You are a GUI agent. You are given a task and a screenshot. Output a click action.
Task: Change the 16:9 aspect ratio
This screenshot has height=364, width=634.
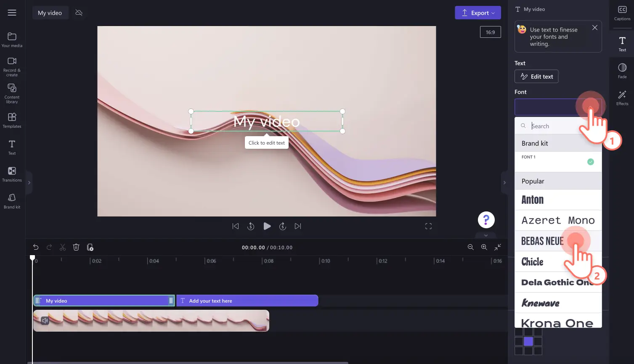[491, 32]
